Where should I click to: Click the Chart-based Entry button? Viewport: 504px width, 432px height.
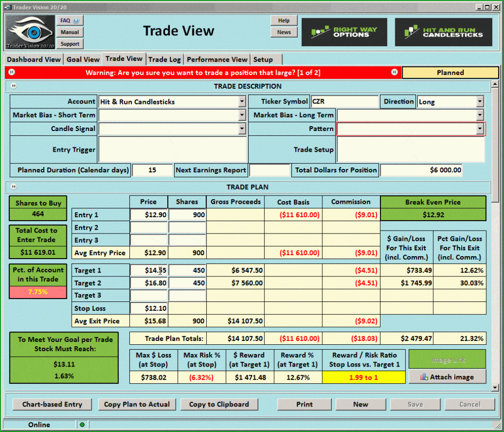52,404
